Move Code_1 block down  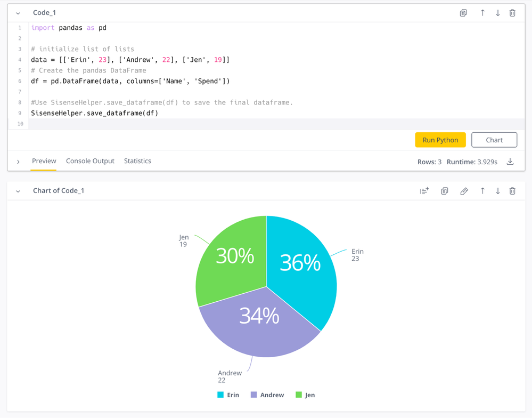click(498, 13)
